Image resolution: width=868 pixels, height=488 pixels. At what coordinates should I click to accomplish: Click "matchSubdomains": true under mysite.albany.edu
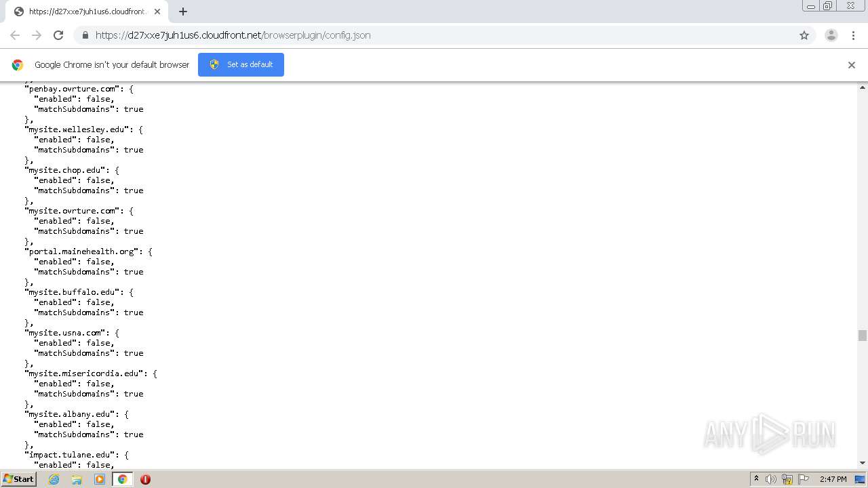click(x=89, y=434)
